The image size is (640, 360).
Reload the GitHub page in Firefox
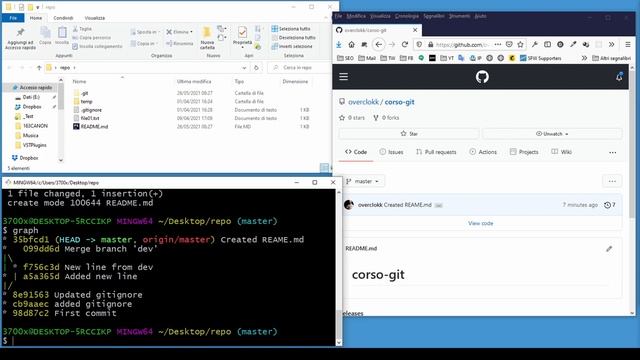point(404,44)
